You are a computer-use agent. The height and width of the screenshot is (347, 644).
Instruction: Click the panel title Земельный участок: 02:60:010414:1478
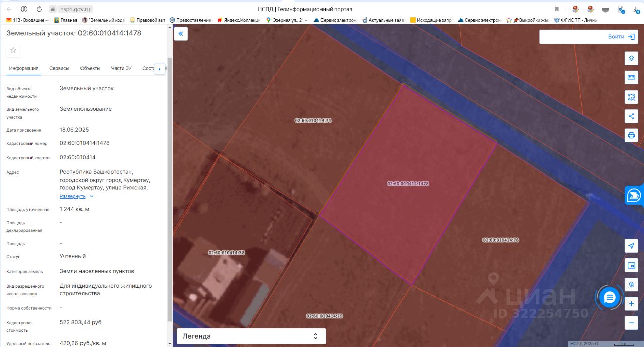coord(73,33)
